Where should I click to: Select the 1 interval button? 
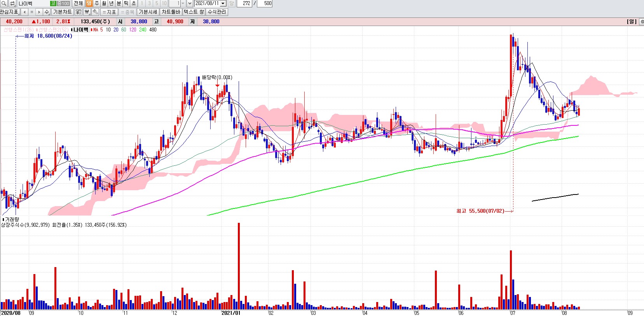tap(142, 3)
